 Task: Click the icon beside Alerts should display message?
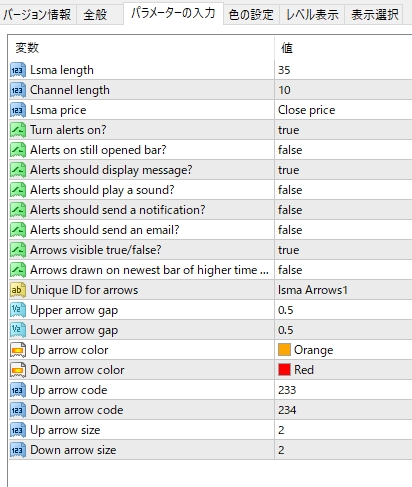tap(18, 170)
